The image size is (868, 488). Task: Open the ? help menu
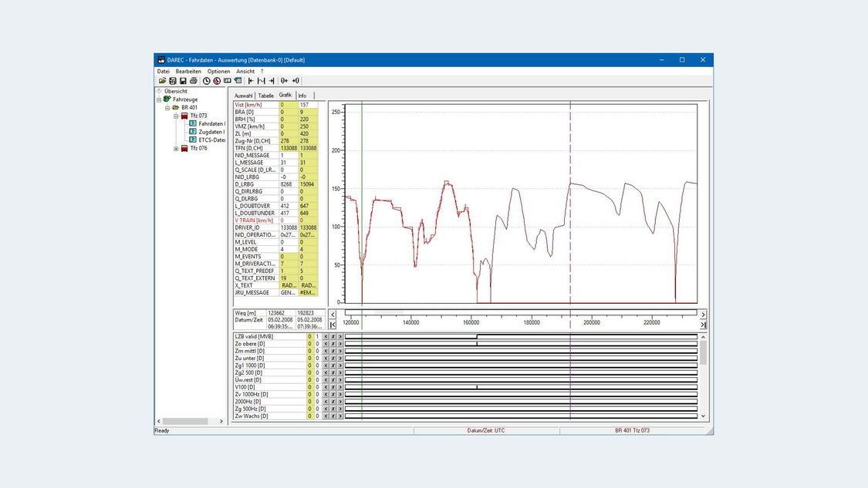click(262, 72)
